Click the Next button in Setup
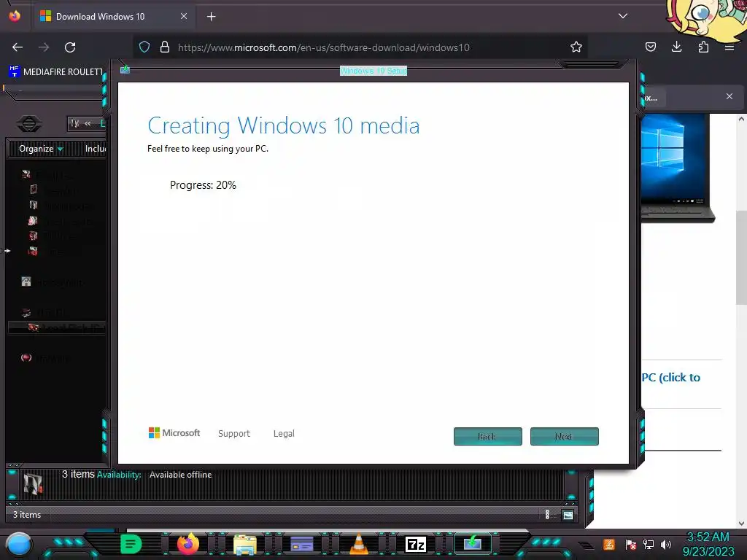The height and width of the screenshot is (560, 747). coord(565,436)
